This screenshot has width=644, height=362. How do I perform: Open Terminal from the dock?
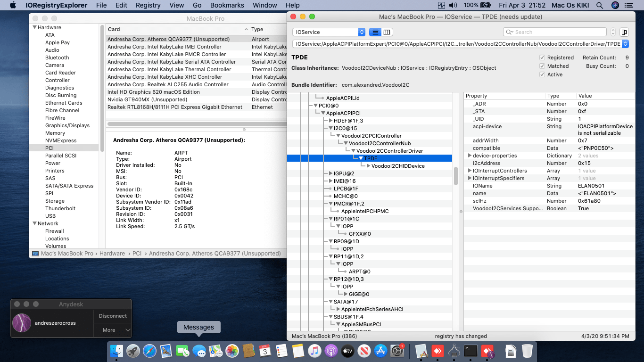471,351
